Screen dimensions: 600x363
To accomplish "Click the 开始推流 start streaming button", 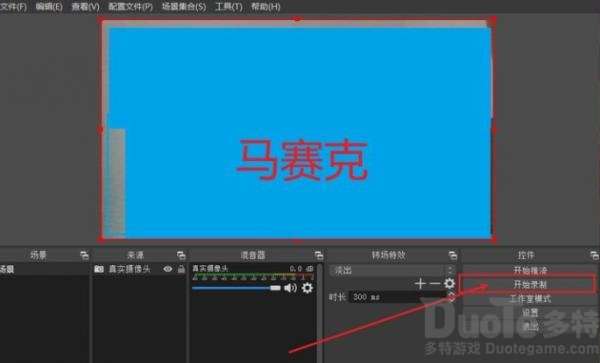I will coord(530,271).
